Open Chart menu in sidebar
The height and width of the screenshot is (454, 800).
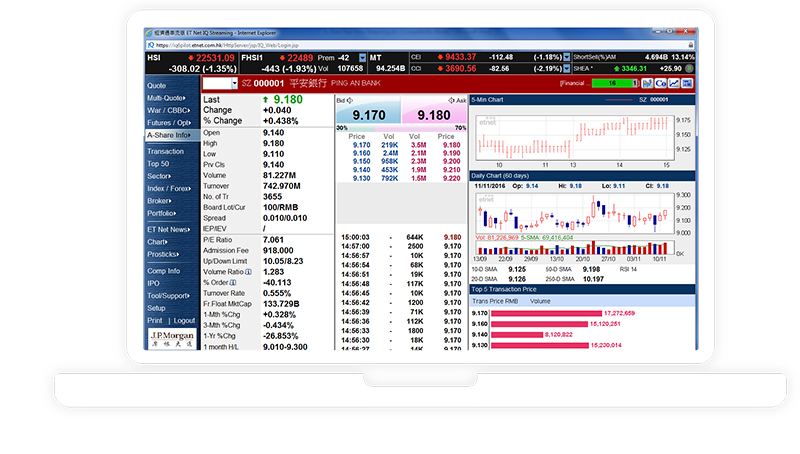click(158, 242)
